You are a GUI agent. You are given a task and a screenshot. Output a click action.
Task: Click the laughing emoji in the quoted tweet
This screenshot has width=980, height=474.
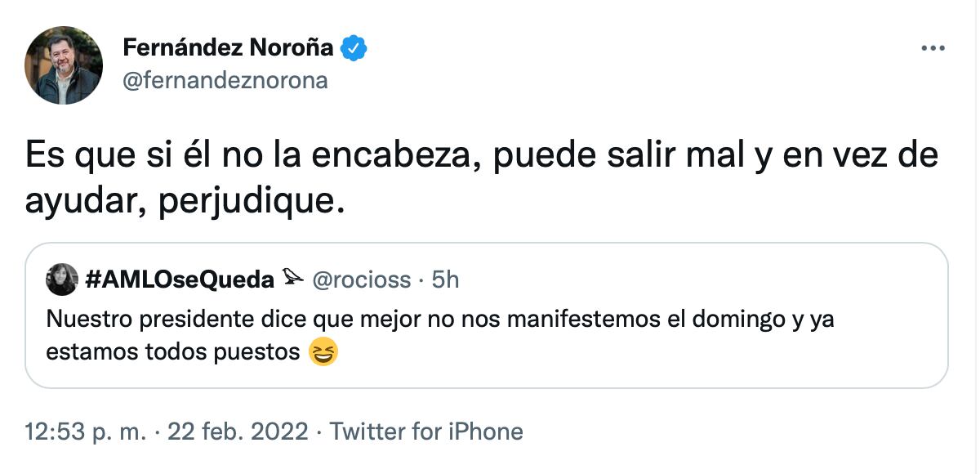[324, 354]
